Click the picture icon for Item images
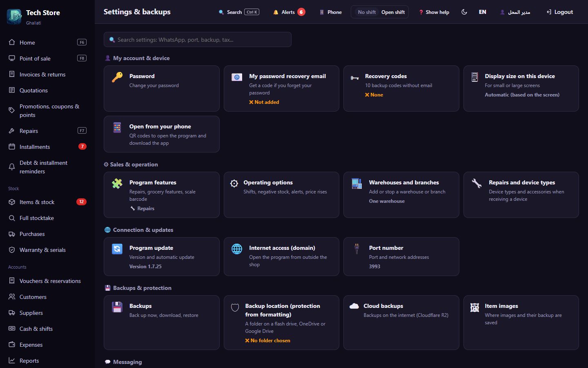Screen dimensions: 588x368 click(x=474, y=307)
